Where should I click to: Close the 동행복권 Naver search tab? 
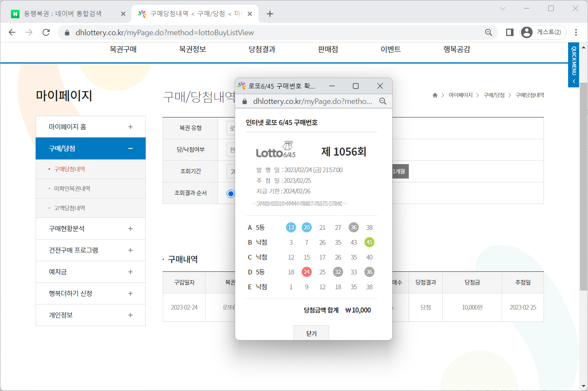pos(123,14)
